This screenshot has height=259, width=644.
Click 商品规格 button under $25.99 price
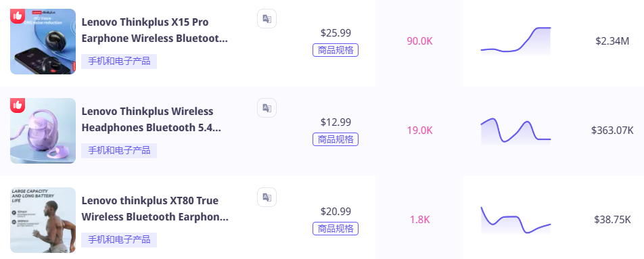point(336,50)
